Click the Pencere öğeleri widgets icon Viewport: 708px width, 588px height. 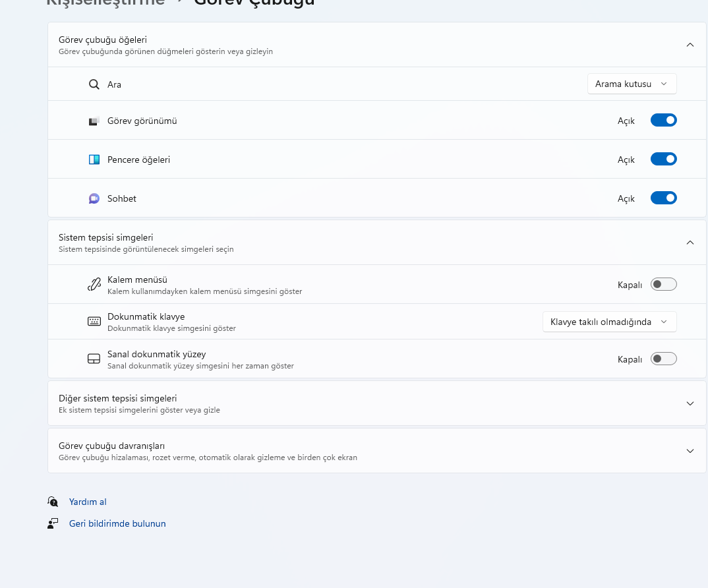click(94, 160)
